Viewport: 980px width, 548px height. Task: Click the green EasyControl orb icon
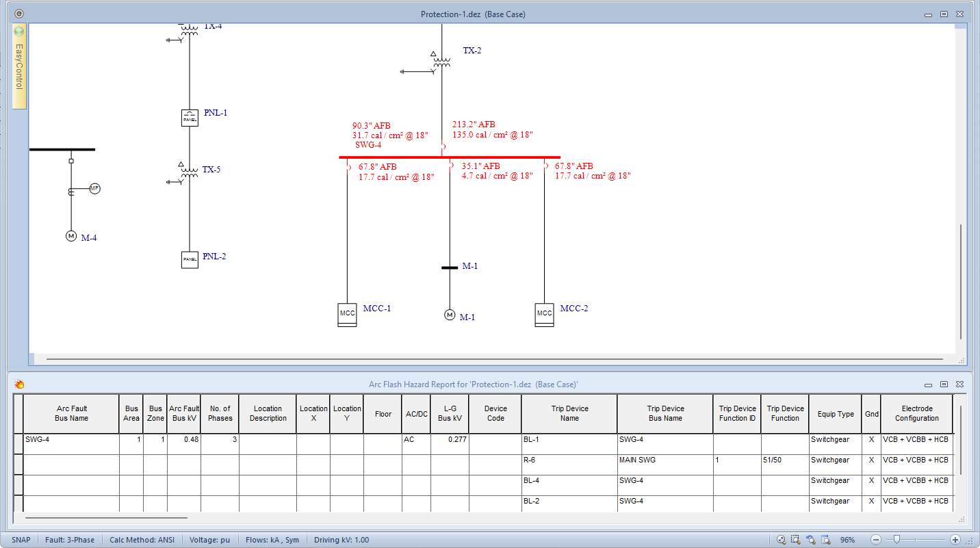tap(18, 31)
